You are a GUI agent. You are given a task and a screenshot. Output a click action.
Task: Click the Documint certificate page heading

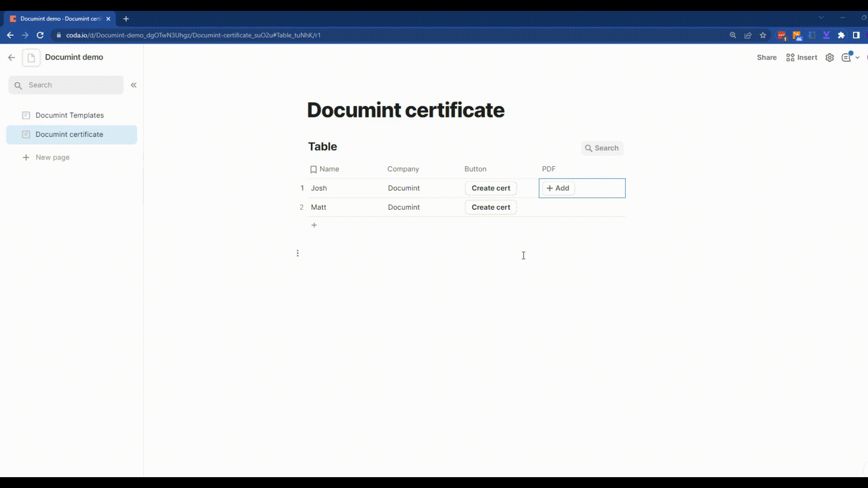point(406,110)
